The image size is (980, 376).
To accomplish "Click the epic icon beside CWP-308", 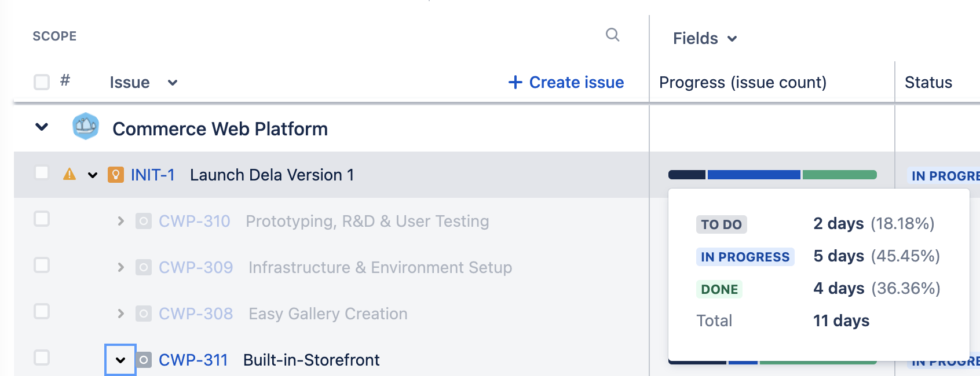I will (x=144, y=314).
